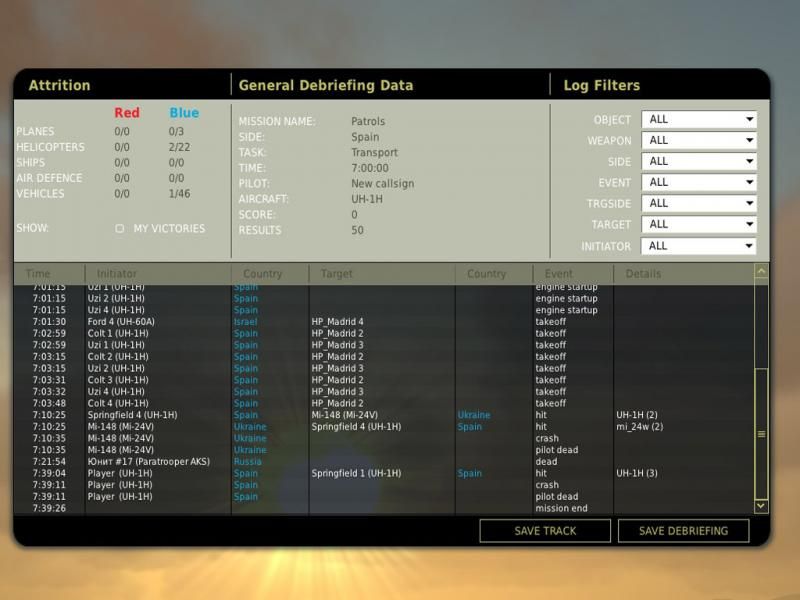The height and width of the screenshot is (600, 800).
Task: Enable the MY VICTORIES checkbox
Action: point(120,229)
